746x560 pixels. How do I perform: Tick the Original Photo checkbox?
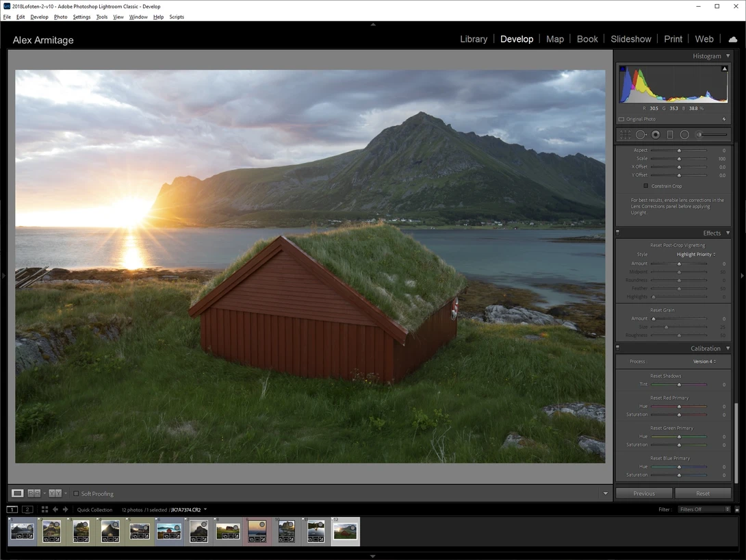click(x=621, y=119)
